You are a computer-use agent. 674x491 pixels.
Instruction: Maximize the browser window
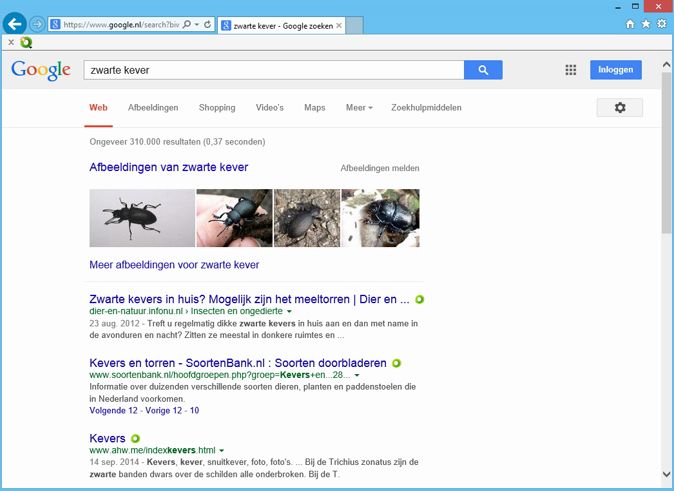coord(635,6)
